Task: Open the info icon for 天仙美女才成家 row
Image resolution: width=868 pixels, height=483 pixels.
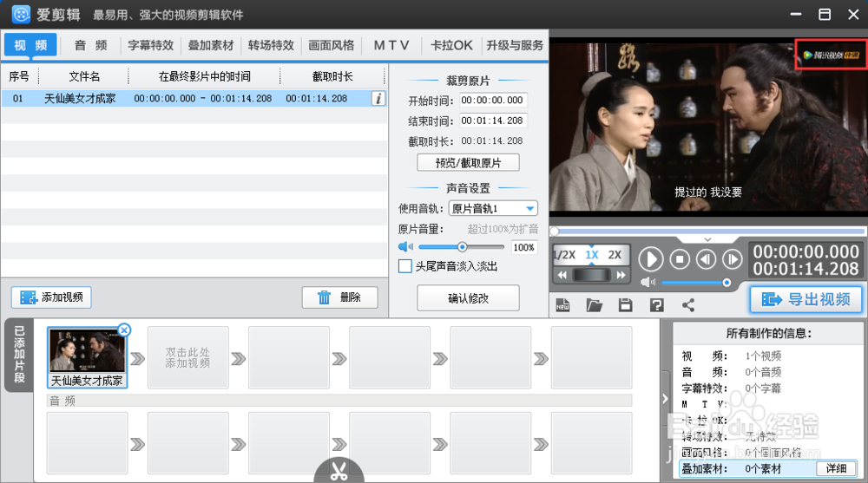Action: coord(378,99)
